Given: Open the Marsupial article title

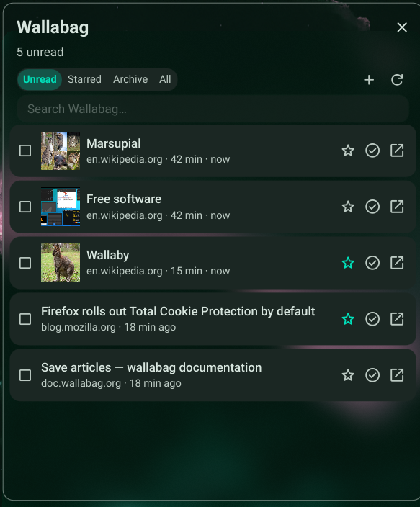Looking at the screenshot, I should click(x=114, y=143).
